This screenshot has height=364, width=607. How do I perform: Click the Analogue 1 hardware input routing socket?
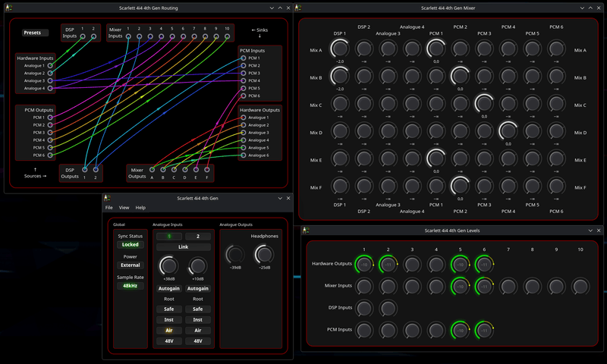[x=50, y=65]
